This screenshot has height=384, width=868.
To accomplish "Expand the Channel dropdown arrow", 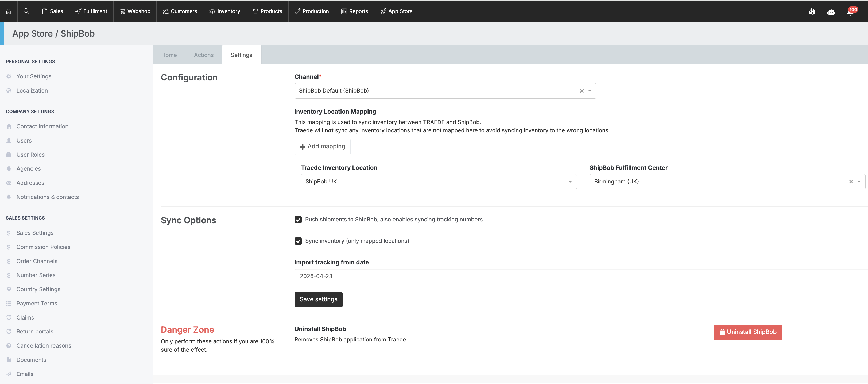I will [590, 91].
